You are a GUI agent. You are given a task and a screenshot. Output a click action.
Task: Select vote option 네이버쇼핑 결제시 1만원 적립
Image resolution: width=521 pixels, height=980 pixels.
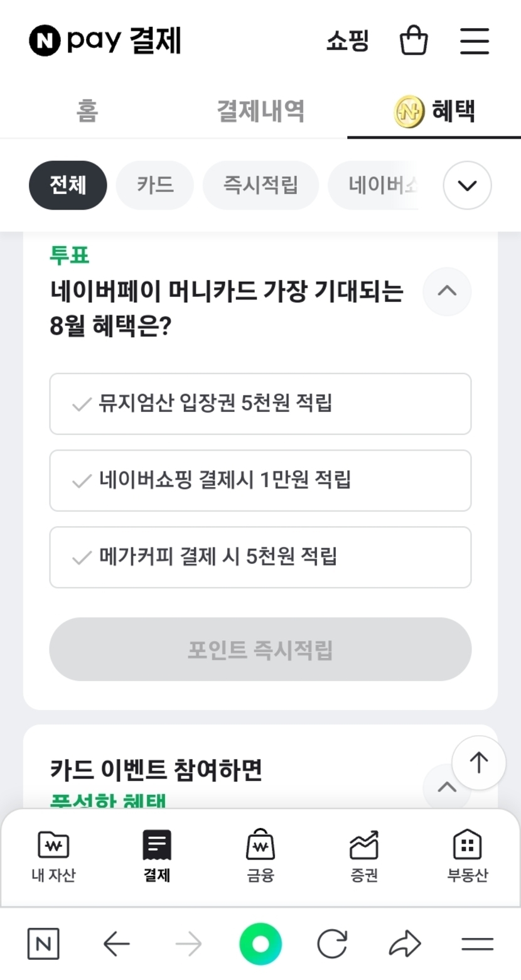[x=260, y=480]
